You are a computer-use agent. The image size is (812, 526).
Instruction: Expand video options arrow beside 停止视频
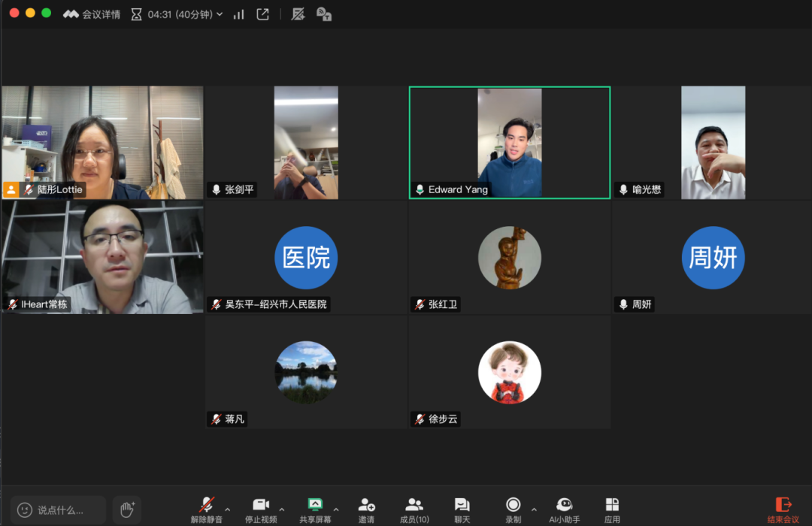click(x=282, y=509)
